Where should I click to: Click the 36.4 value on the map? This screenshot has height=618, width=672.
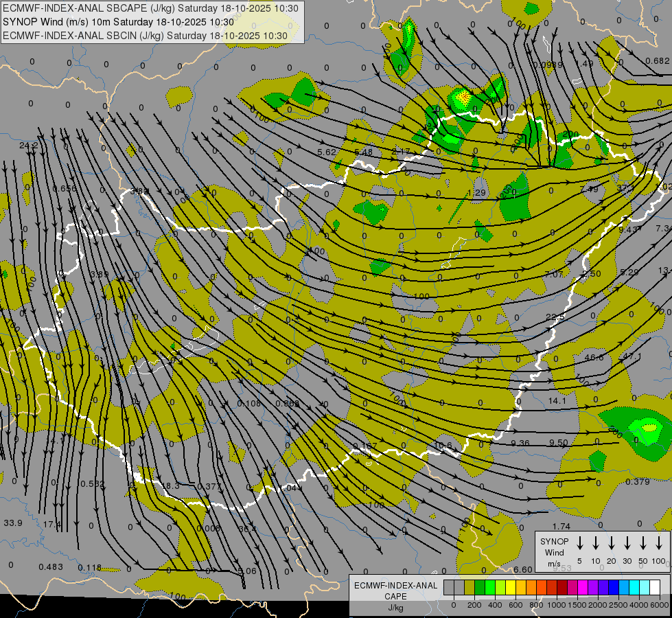coord(247,529)
